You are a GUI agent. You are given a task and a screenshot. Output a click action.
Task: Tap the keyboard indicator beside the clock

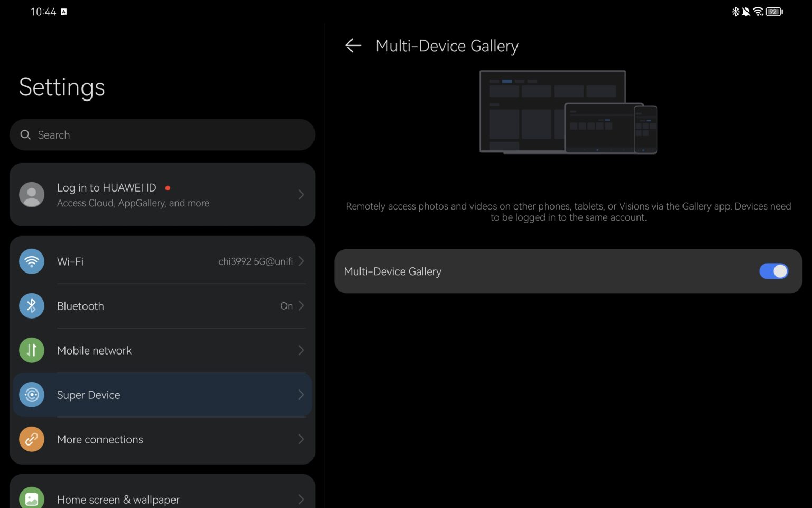[64, 12]
